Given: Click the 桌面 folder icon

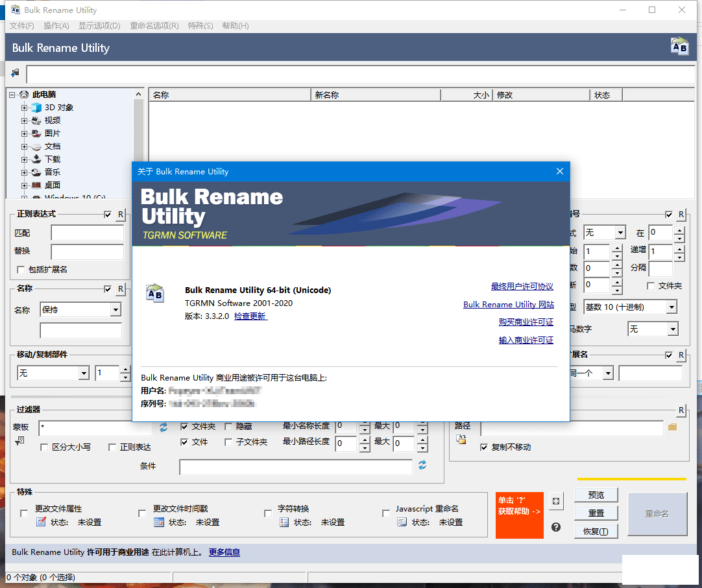Looking at the screenshot, I should (36, 185).
